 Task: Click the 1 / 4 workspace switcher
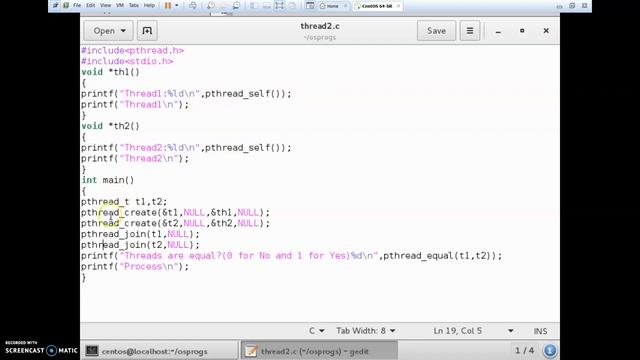click(x=524, y=350)
